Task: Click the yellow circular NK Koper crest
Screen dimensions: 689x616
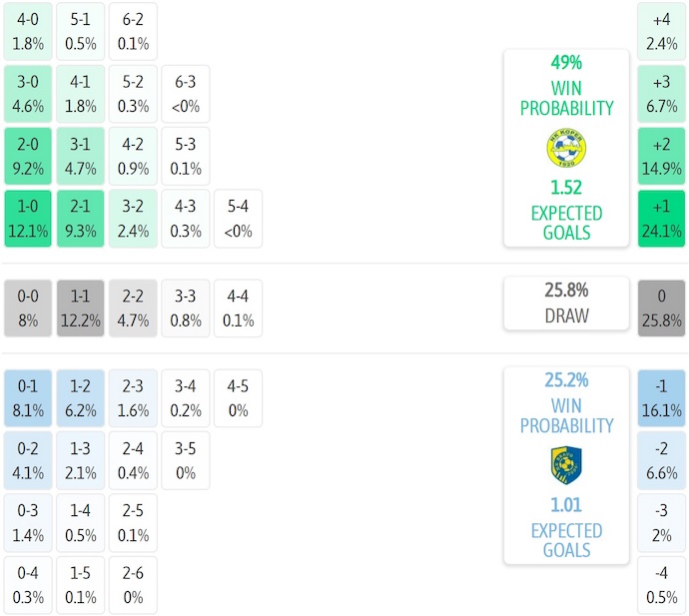Action: click(x=566, y=149)
